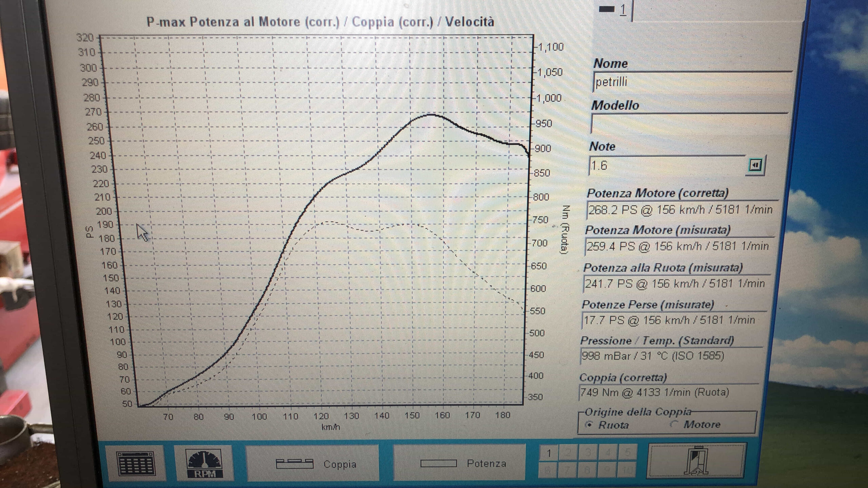Select run number 2 button
This screenshot has width=868, height=488.
(568, 452)
